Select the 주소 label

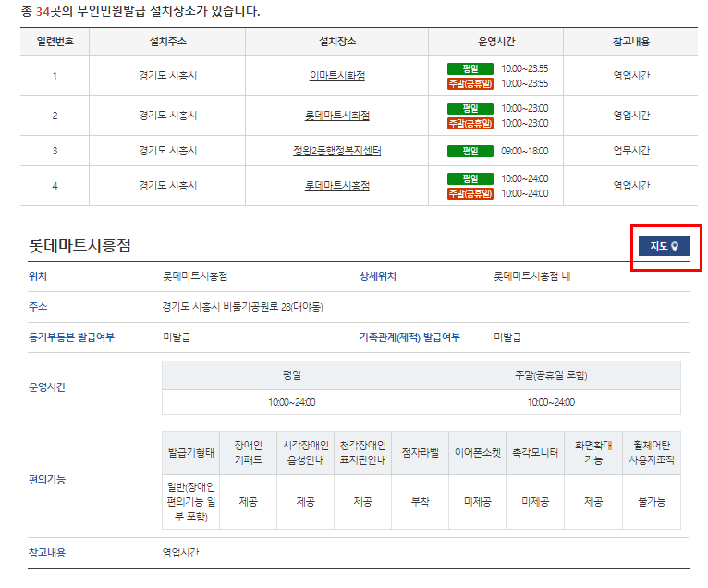38,307
